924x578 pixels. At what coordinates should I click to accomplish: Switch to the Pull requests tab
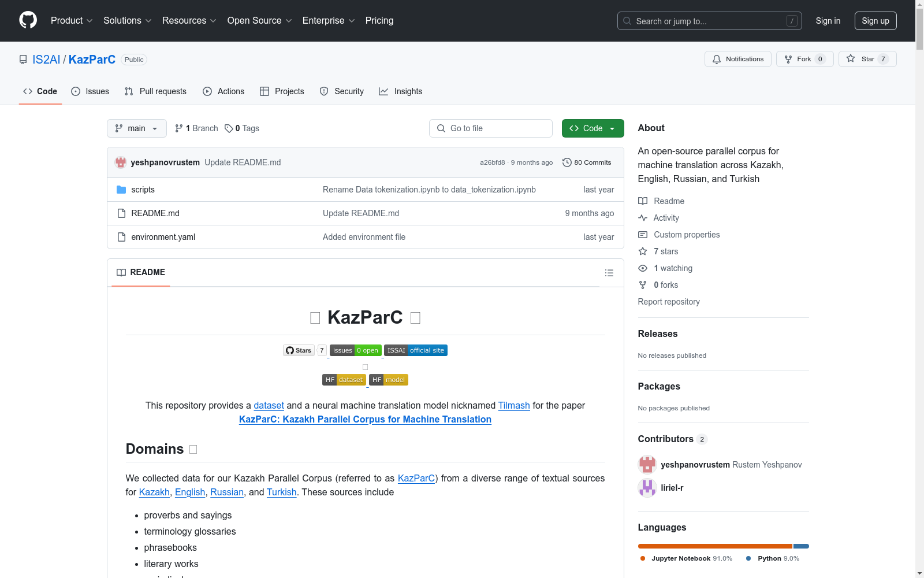point(155,91)
